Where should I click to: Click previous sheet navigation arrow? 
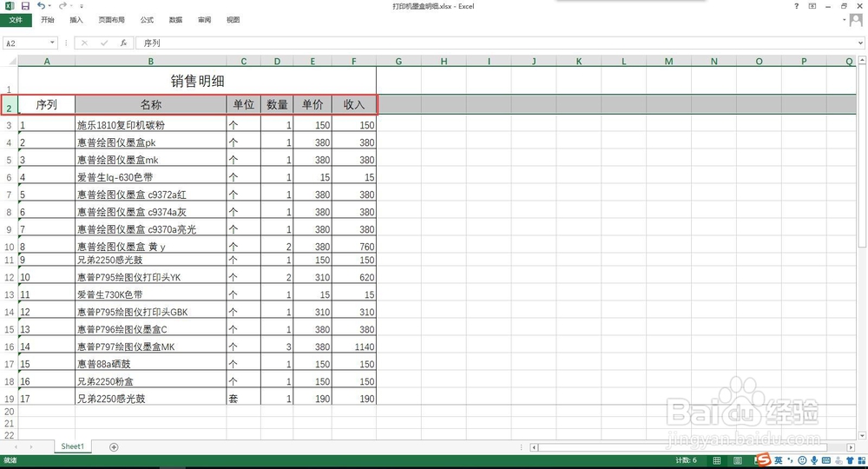pos(16,446)
